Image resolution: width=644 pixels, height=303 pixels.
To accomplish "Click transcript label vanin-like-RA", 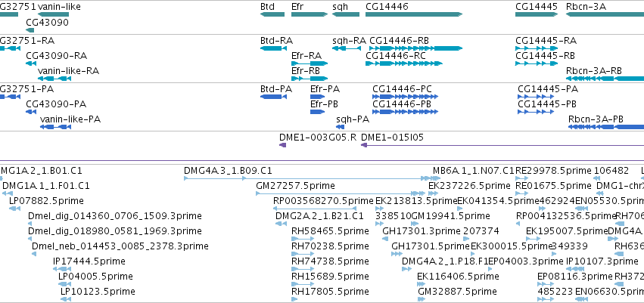I will 68,70.
